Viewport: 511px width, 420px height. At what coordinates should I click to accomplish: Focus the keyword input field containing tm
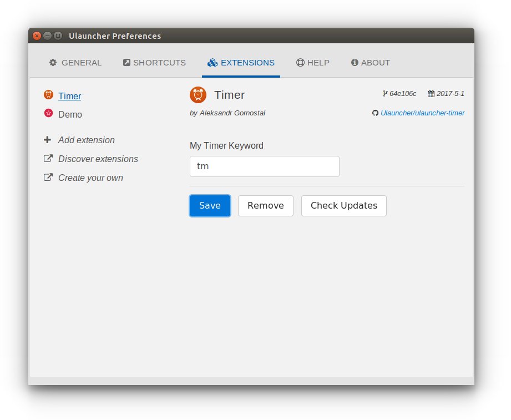pyautogui.click(x=265, y=166)
